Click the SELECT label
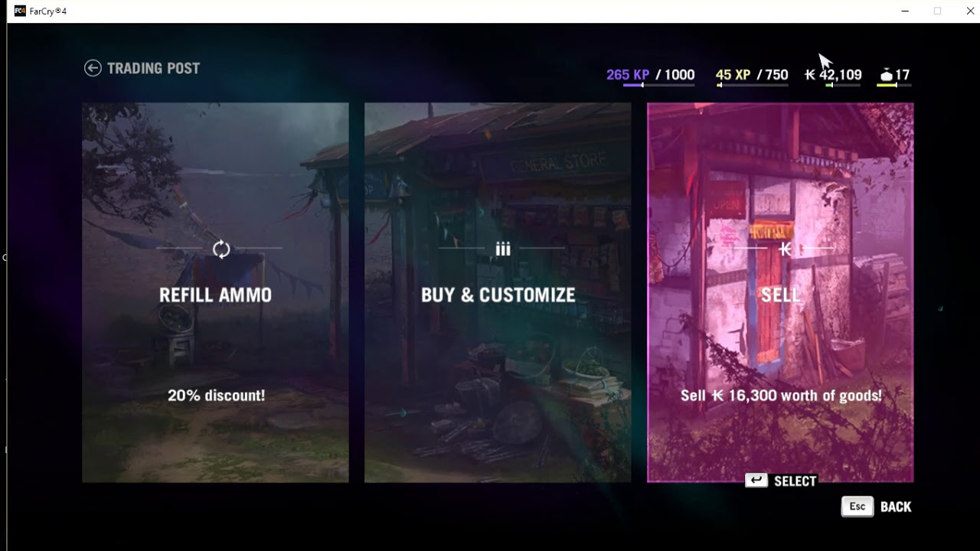Viewport: 980px width, 551px height. pyautogui.click(x=795, y=481)
